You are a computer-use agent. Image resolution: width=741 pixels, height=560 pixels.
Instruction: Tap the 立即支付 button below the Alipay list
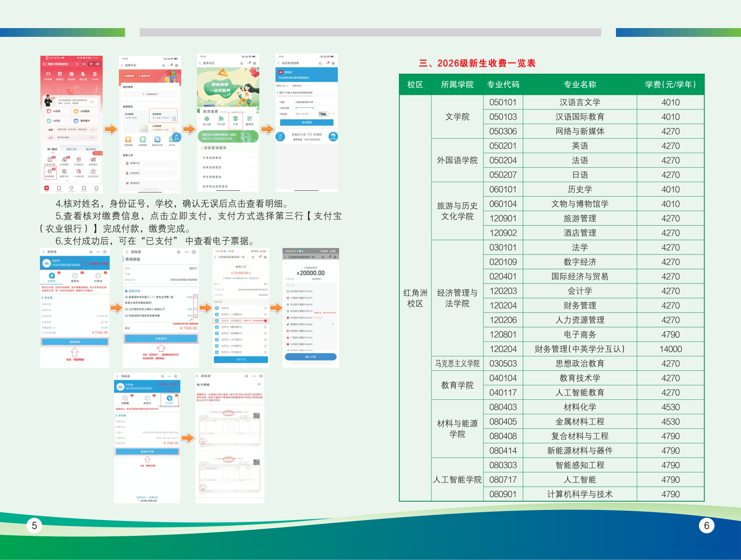pyautogui.click(x=241, y=359)
